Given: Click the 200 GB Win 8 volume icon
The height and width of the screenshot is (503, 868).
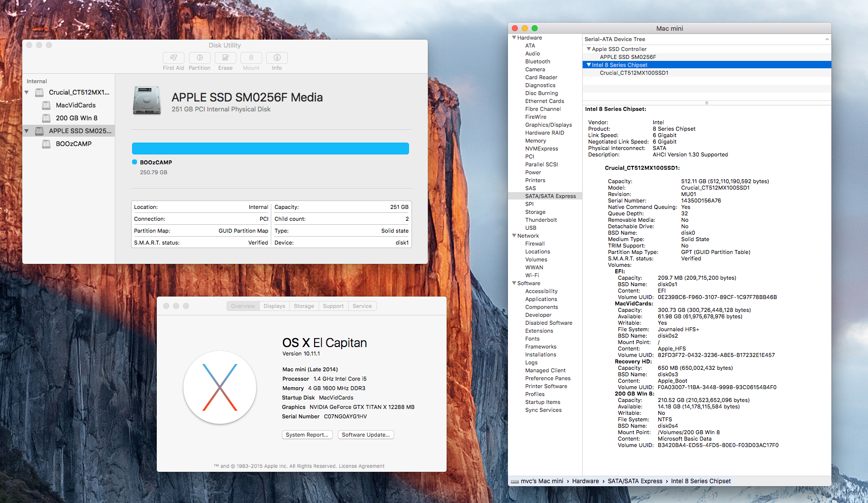Looking at the screenshot, I should (x=46, y=118).
